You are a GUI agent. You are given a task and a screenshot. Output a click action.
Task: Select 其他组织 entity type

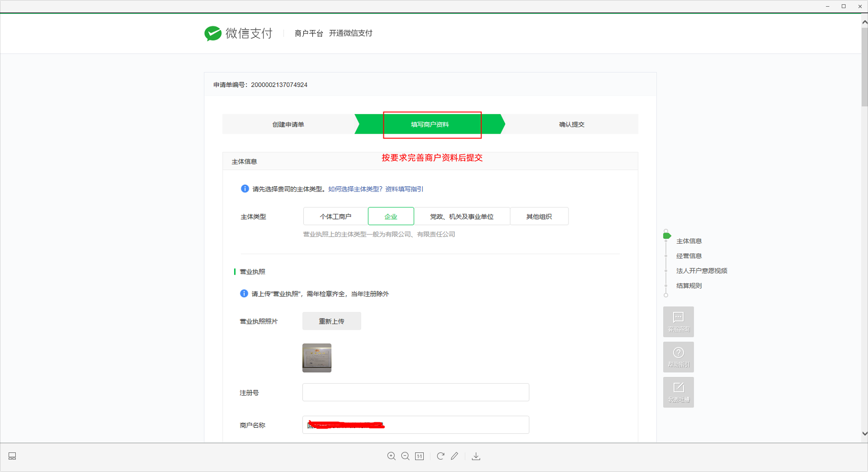[x=539, y=216]
